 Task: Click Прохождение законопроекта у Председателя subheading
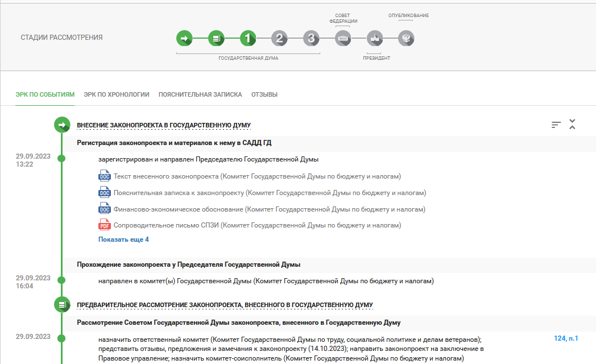click(x=189, y=264)
